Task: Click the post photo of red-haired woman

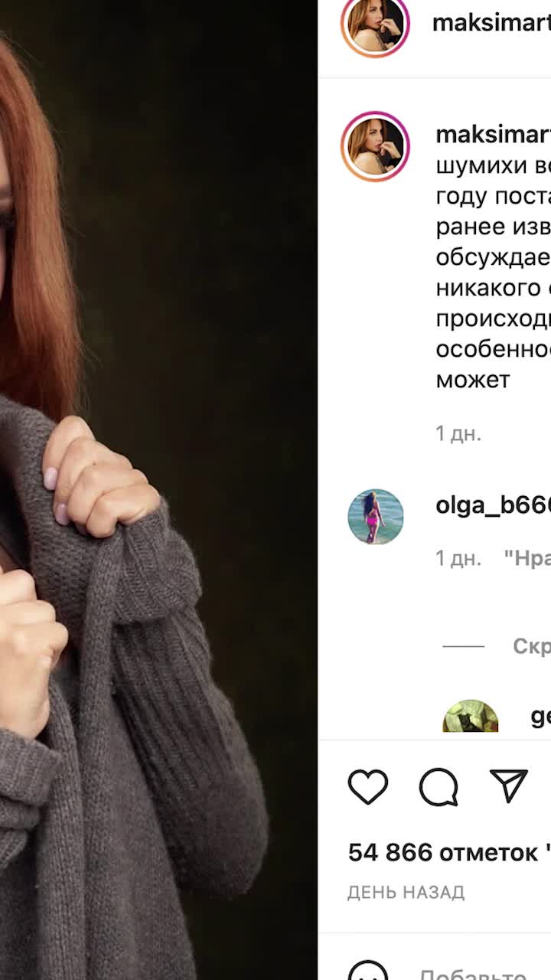Action: (158, 490)
